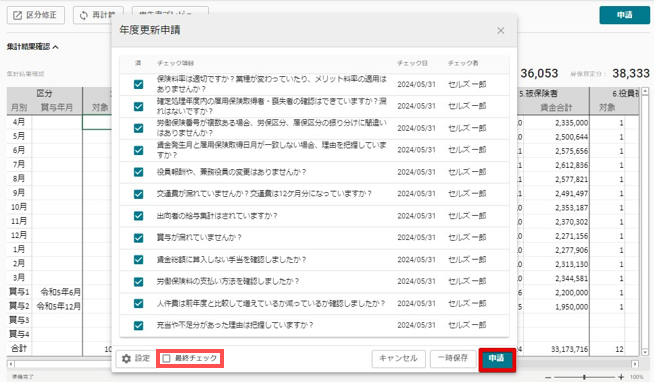This screenshot has height=382, width=654.
Task: Click the vertical scrollbar down arrow
Action: click(645, 352)
